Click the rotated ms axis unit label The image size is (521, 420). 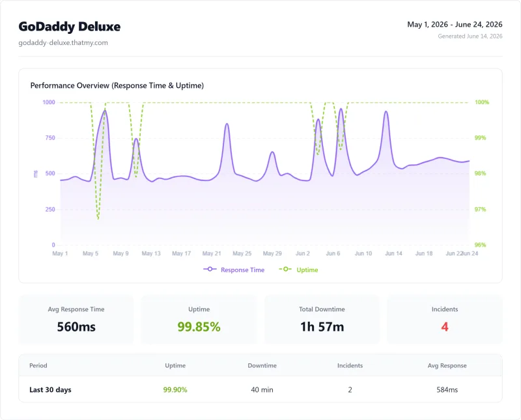tap(36, 174)
